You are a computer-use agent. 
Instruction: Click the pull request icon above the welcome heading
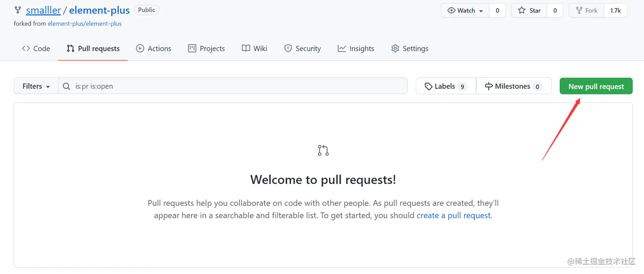[x=323, y=150]
